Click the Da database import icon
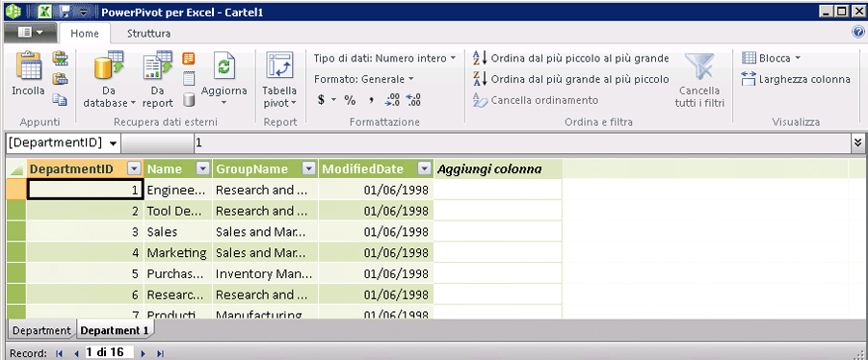The height and width of the screenshot is (360, 868). click(x=110, y=65)
